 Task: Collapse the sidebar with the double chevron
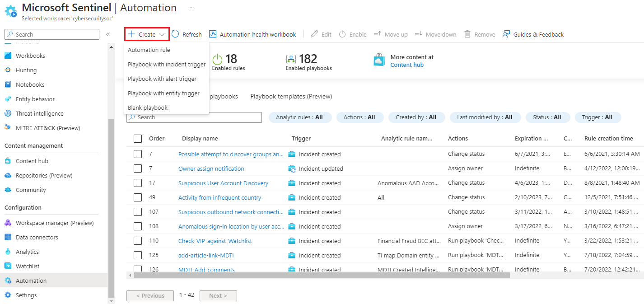click(108, 34)
